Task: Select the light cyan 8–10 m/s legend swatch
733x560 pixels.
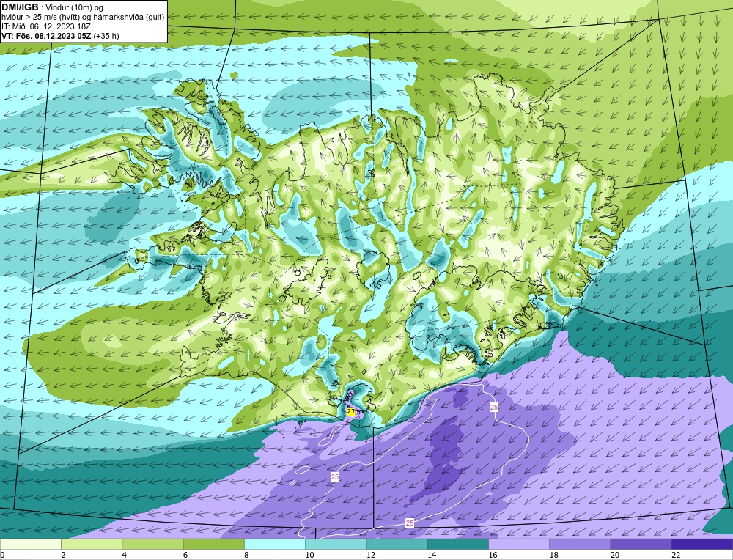Action: tap(275, 545)
